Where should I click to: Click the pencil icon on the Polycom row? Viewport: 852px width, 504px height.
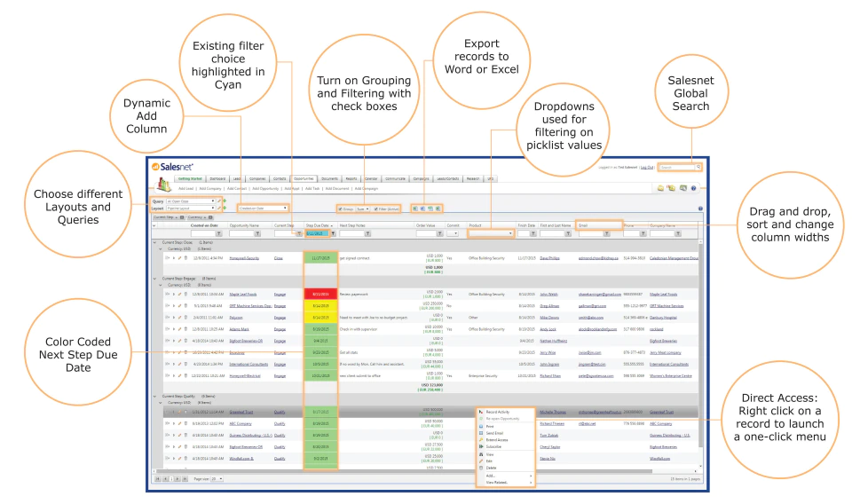pyautogui.click(x=180, y=317)
